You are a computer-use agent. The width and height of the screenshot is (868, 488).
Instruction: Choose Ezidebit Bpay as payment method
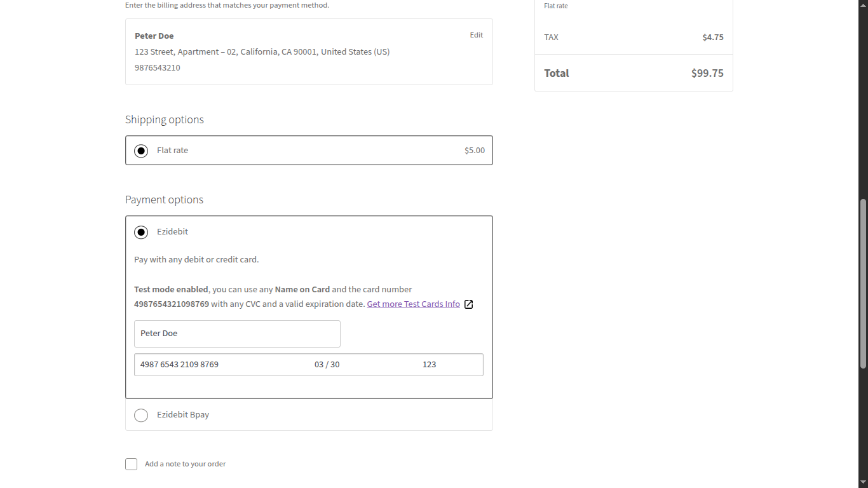pos(141,415)
